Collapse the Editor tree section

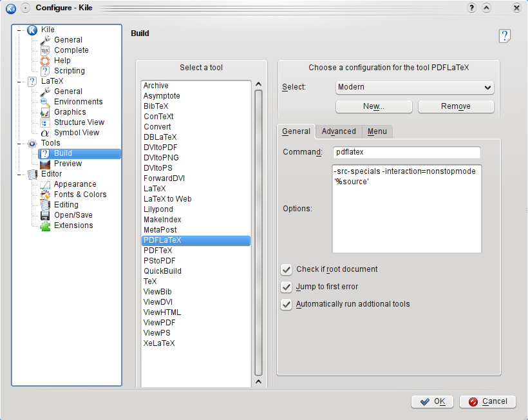tap(19, 174)
